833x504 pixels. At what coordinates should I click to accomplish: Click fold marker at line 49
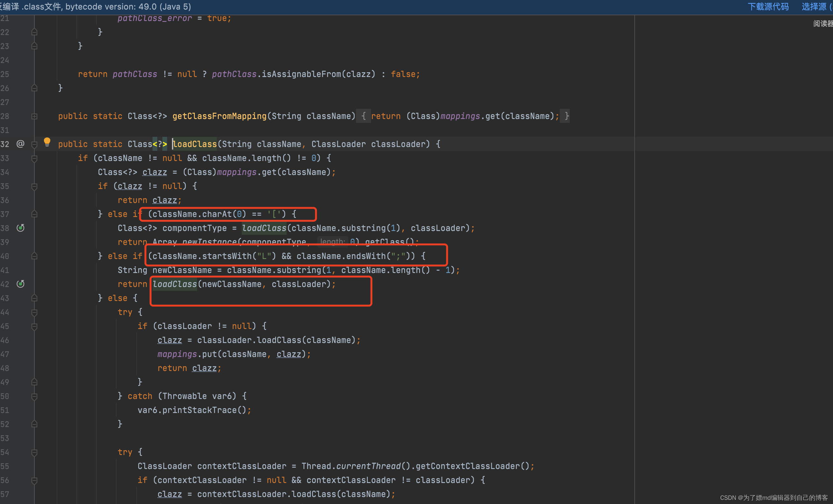pyautogui.click(x=34, y=382)
